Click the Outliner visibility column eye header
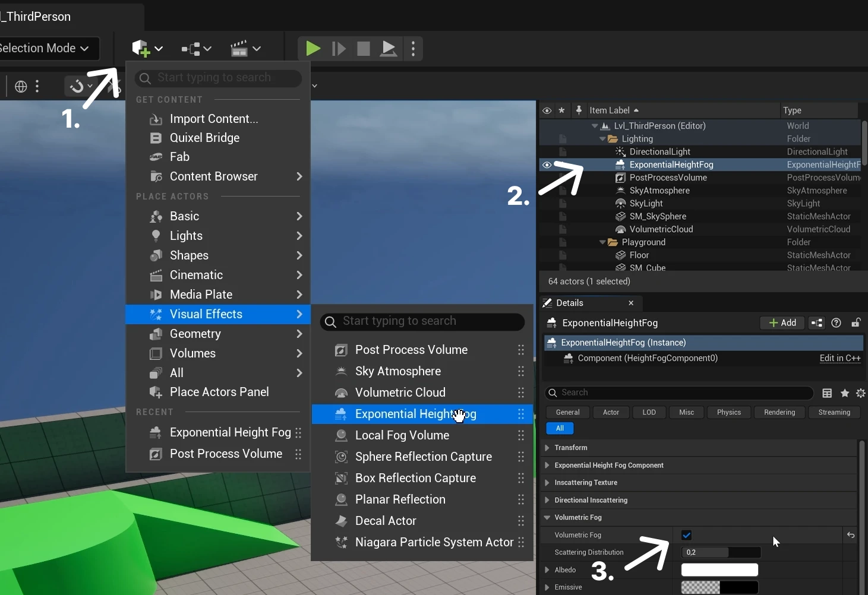 pyautogui.click(x=547, y=110)
